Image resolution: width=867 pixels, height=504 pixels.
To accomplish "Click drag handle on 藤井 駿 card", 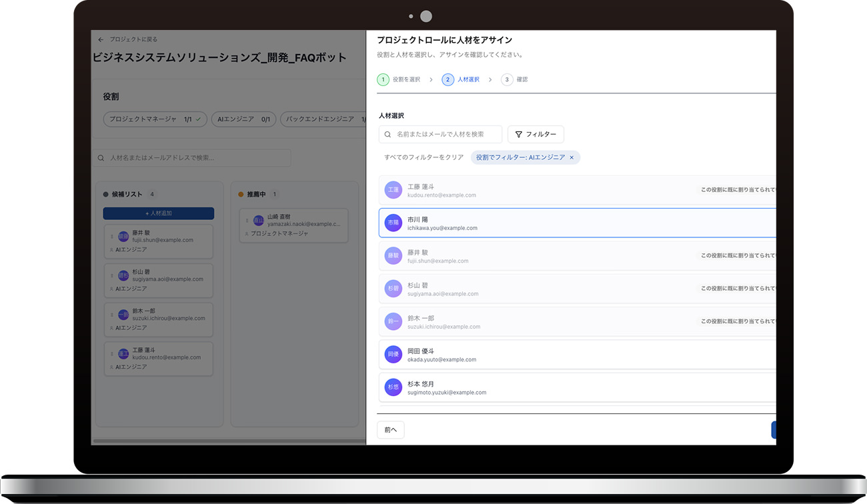I will point(112,237).
